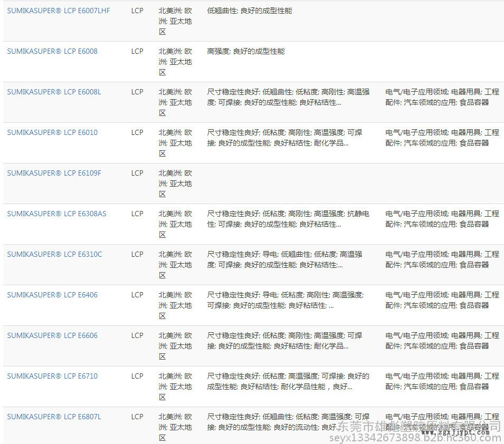This screenshot has width=504, height=444.
Task: Visit the SUMIKASUPER LCP E6606 link
Action: point(52,335)
